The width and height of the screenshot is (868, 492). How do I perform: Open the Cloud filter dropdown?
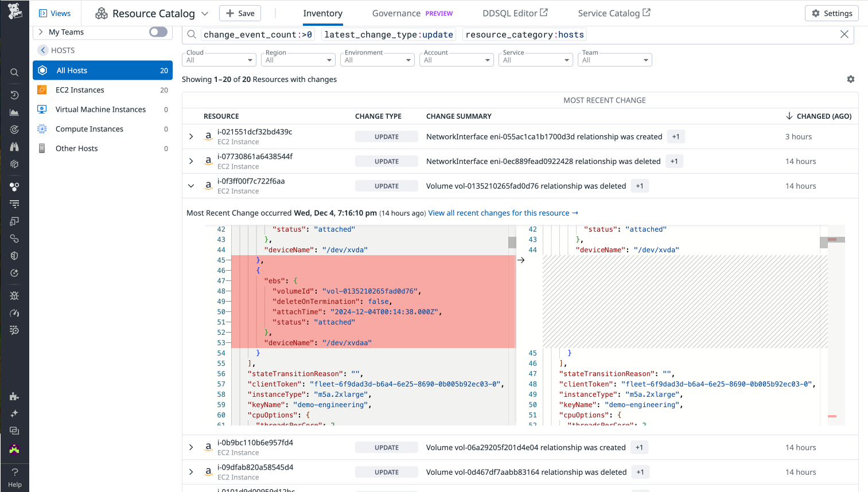[x=219, y=60]
